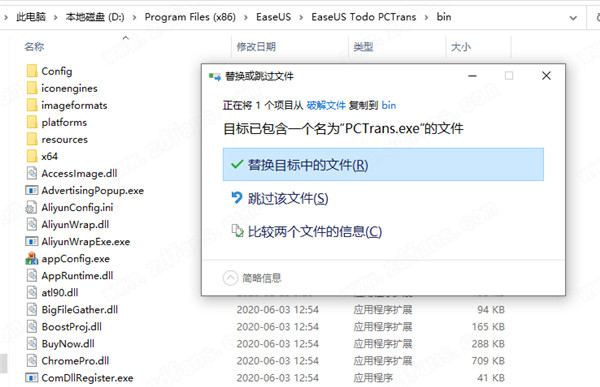
Task: Select the BigFileGather.dll file name
Action: pos(80,310)
